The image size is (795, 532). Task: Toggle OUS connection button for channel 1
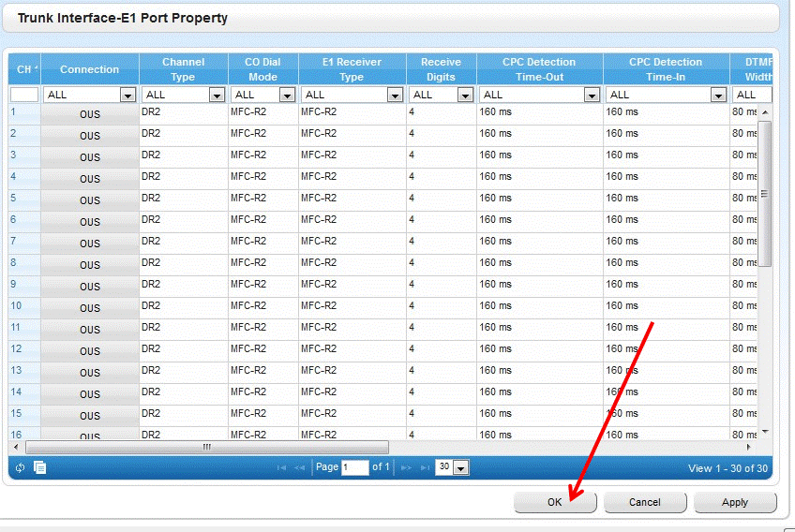click(90, 114)
